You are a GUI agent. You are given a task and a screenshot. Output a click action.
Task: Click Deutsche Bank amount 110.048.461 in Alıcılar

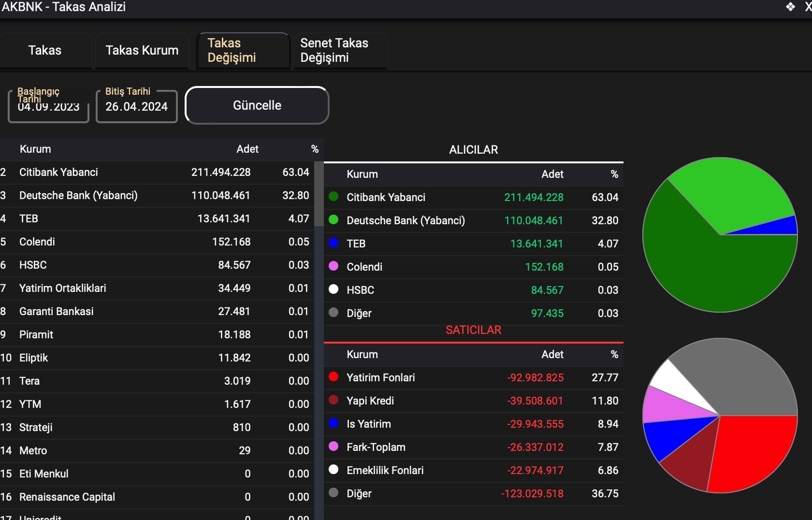click(x=534, y=220)
